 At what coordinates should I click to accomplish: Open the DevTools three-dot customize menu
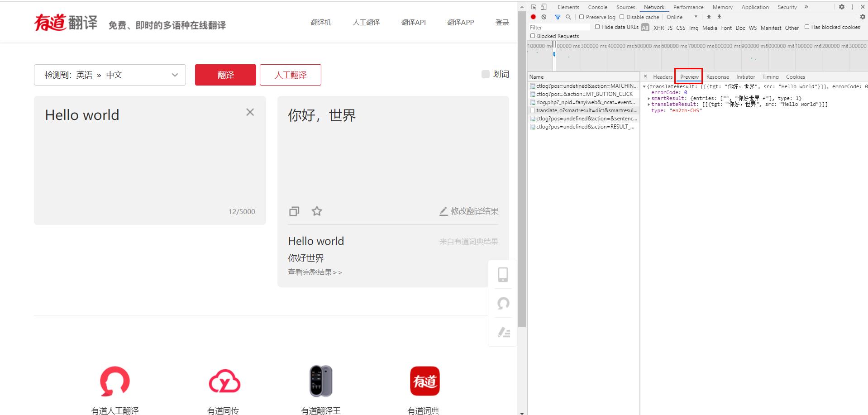(853, 7)
